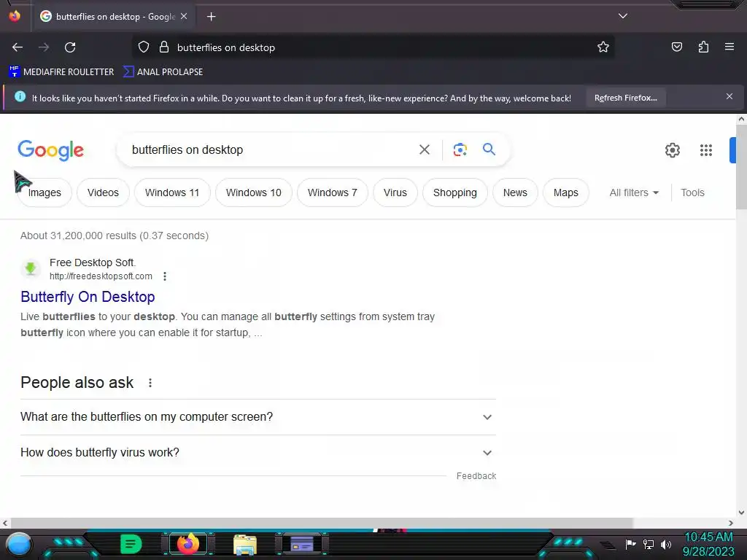Click the magnifying glass search button
The height and width of the screenshot is (560, 747).
point(489,149)
